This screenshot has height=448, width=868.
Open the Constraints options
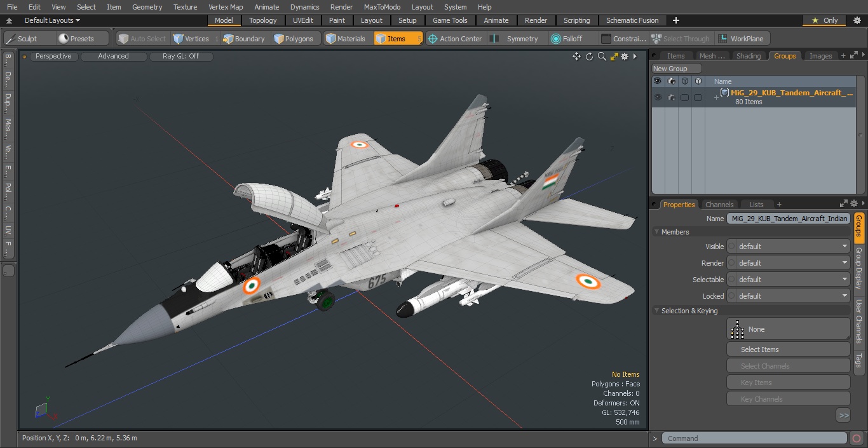(x=624, y=39)
